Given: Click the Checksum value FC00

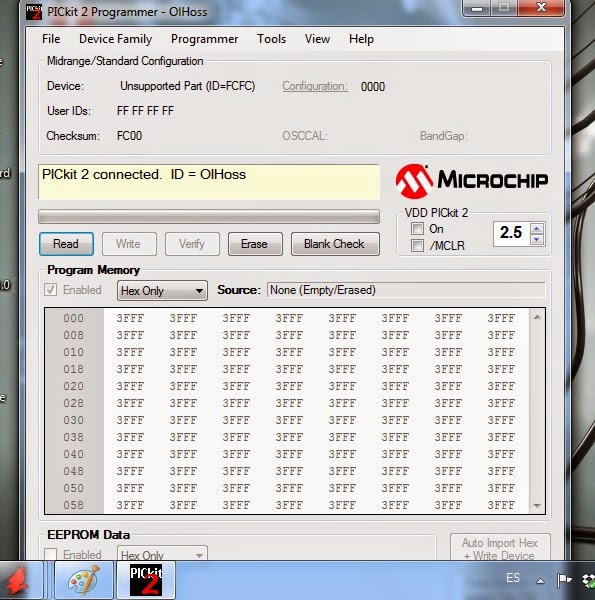Looking at the screenshot, I should (129, 136).
